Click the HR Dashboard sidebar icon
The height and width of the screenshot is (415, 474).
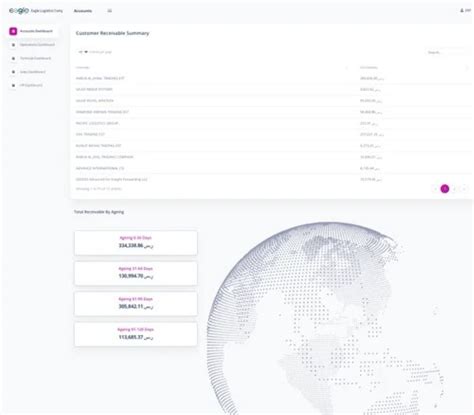pos(13,85)
